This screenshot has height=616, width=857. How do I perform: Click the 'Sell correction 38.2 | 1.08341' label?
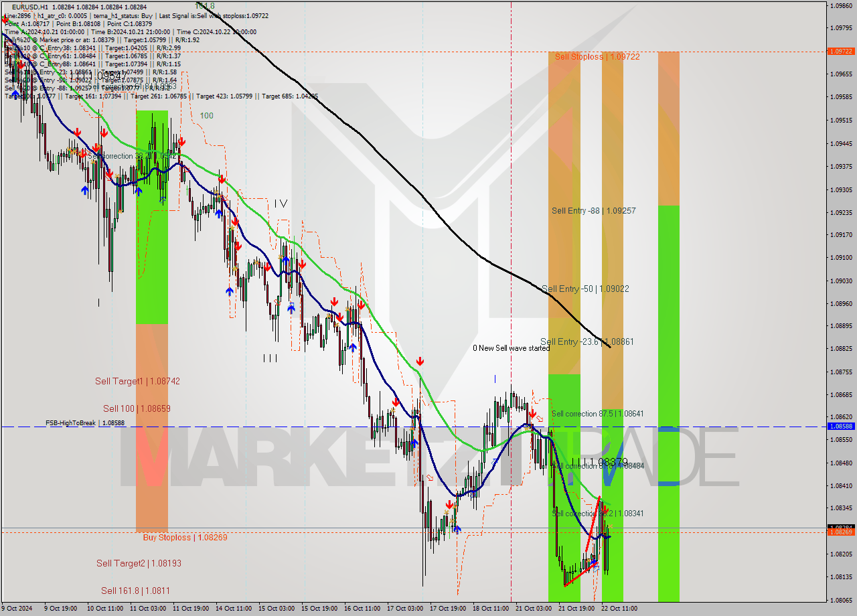(597, 514)
